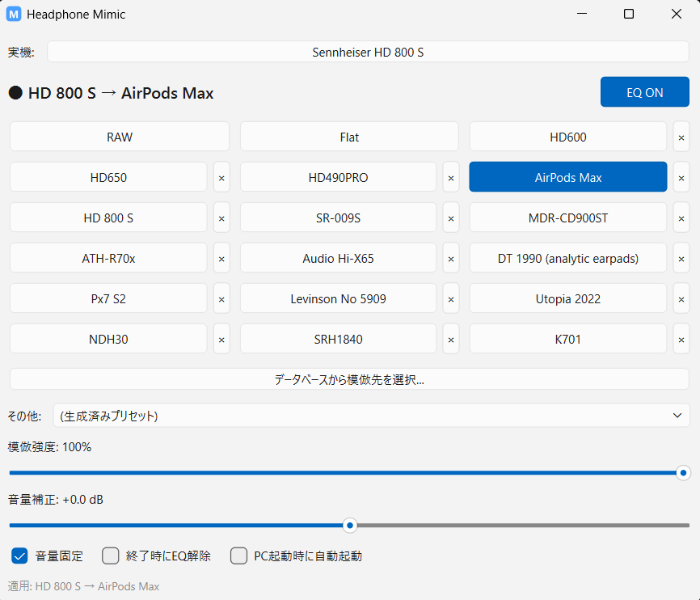Select the Px7 S2 preset

[108, 298]
